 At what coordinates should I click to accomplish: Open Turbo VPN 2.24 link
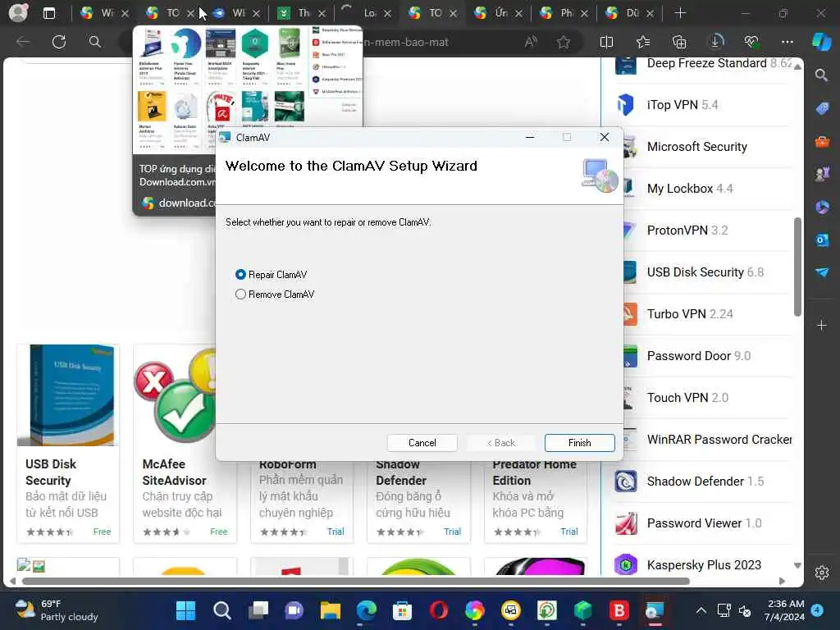pos(690,314)
